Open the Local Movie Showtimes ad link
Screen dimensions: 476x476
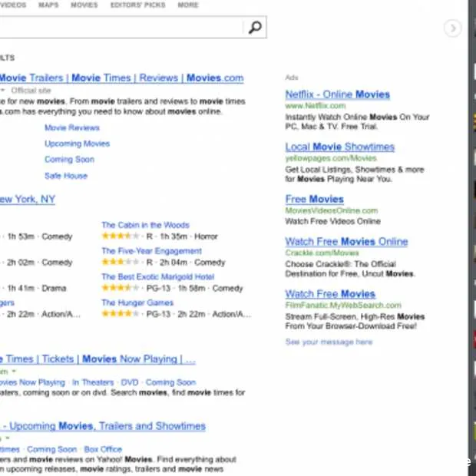(x=339, y=147)
